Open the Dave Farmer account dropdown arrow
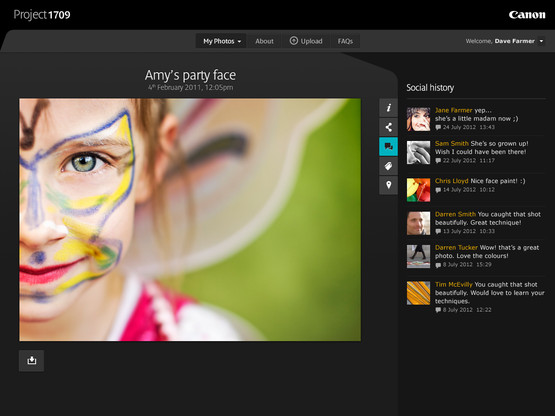Screen dimensions: 555x416 tap(541, 41)
